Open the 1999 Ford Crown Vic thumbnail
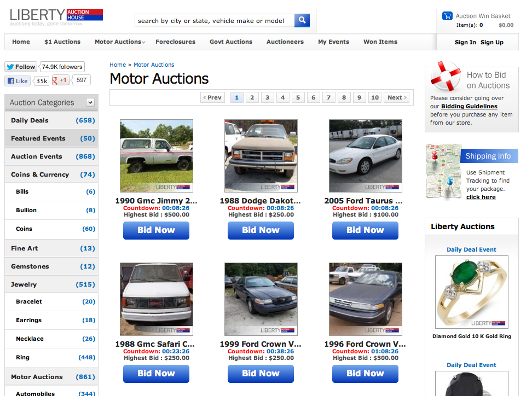This screenshot has height=396, width=532. pyautogui.click(x=261, y=299)
